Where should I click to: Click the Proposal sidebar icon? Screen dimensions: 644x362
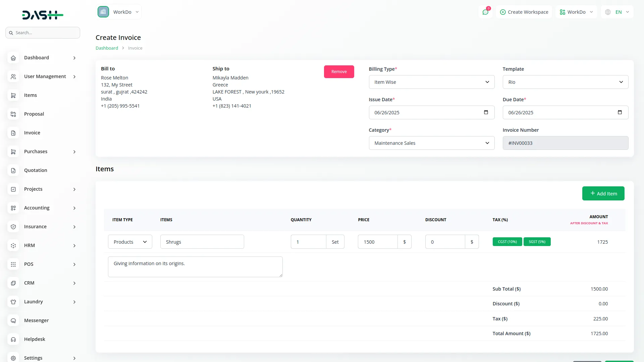(13, 114)
